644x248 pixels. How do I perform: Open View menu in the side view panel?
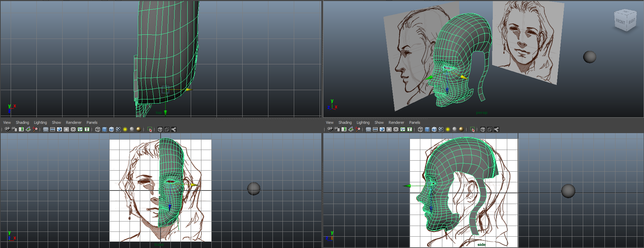tap(330, 122)
